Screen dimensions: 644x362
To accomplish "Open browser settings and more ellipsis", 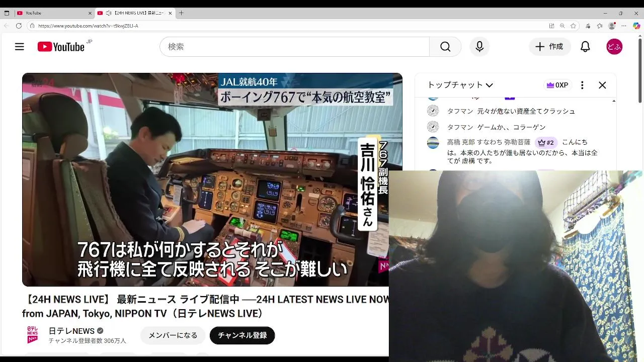I will pyautogui.click(x=624, y=26).
